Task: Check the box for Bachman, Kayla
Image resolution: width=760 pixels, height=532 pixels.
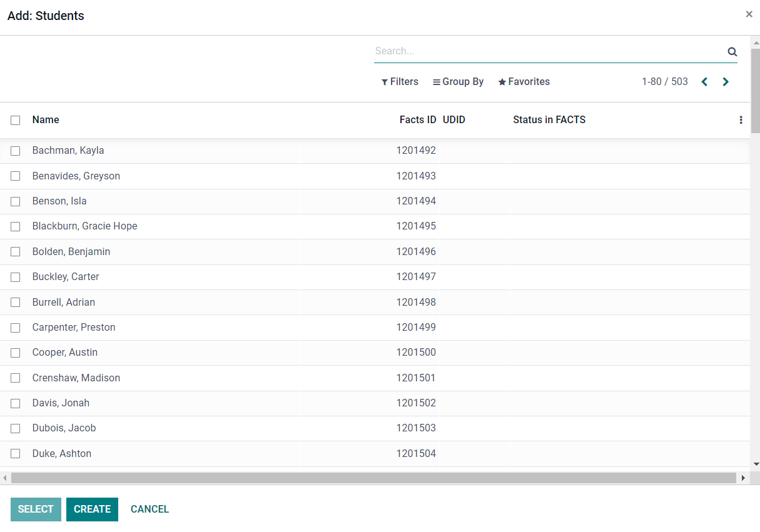Action: [16, 151]
